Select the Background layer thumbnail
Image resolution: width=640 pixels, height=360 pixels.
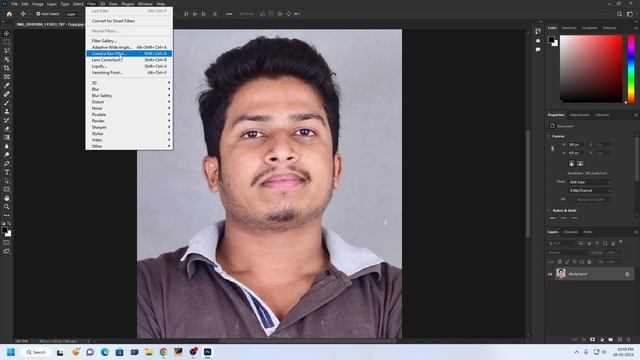point(561,273)
